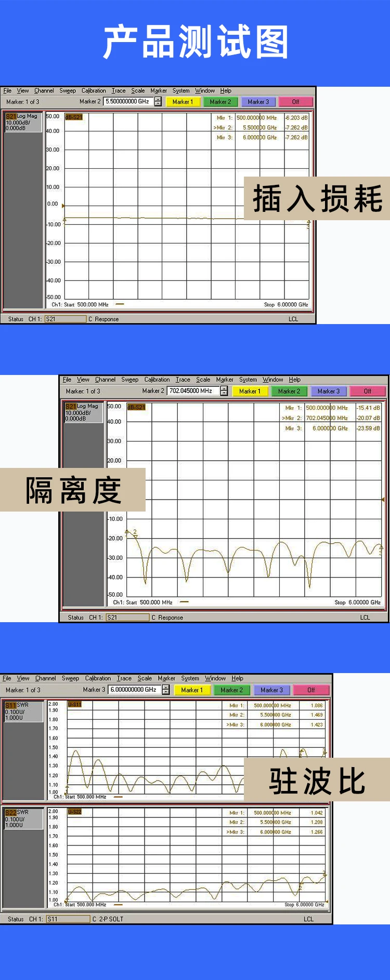390x980 pixels.
Task: Open File menu in isolation window
Action: [x=67, y=380]
